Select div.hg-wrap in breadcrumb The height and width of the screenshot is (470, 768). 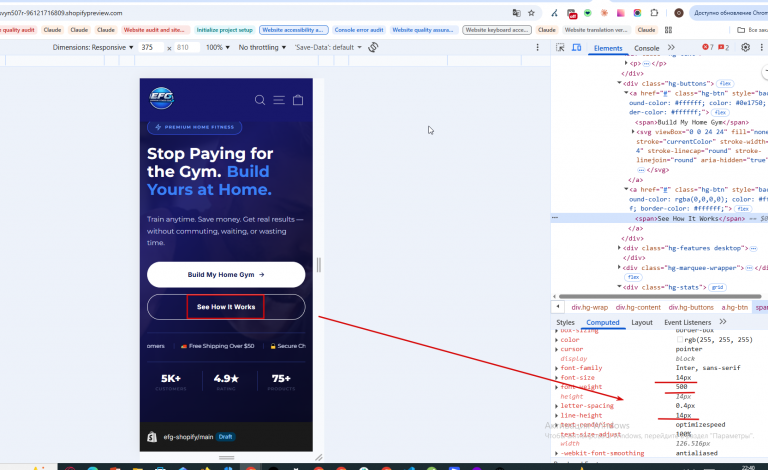590,307
